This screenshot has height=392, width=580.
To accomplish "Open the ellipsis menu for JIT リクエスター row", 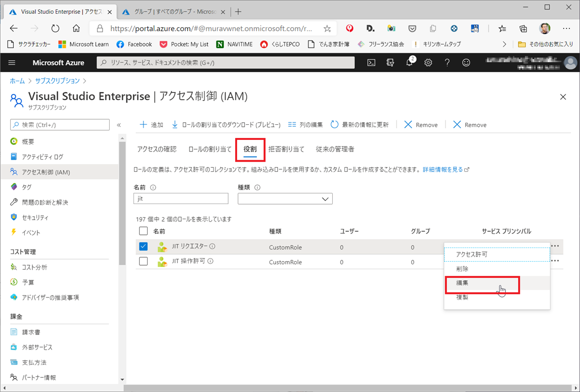I will [555, 246].
